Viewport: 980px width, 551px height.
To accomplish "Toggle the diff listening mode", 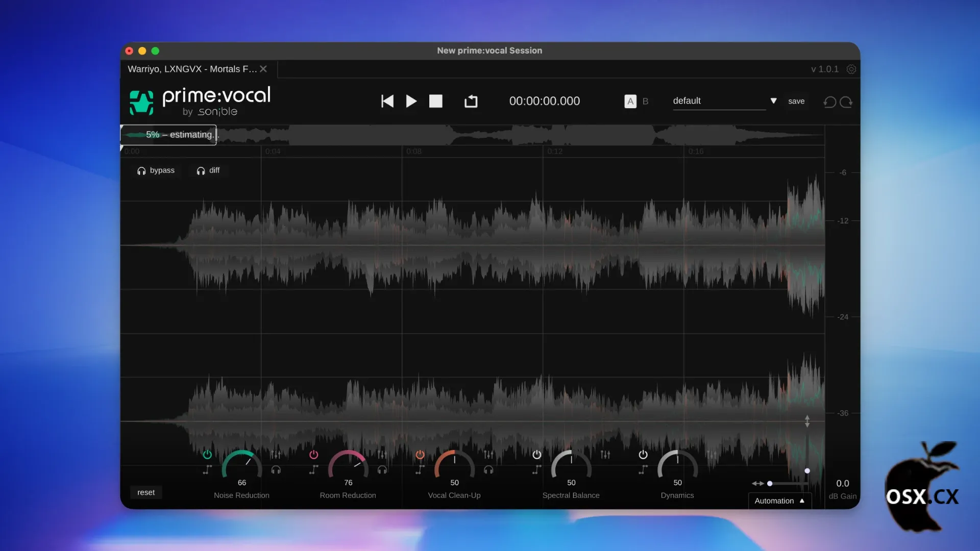I will (x=208, y=170).
